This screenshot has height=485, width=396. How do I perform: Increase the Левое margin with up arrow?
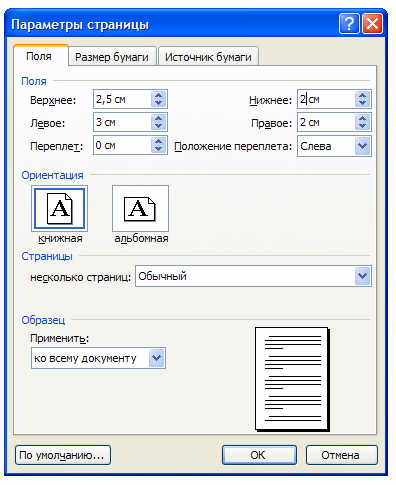point(159,118)
